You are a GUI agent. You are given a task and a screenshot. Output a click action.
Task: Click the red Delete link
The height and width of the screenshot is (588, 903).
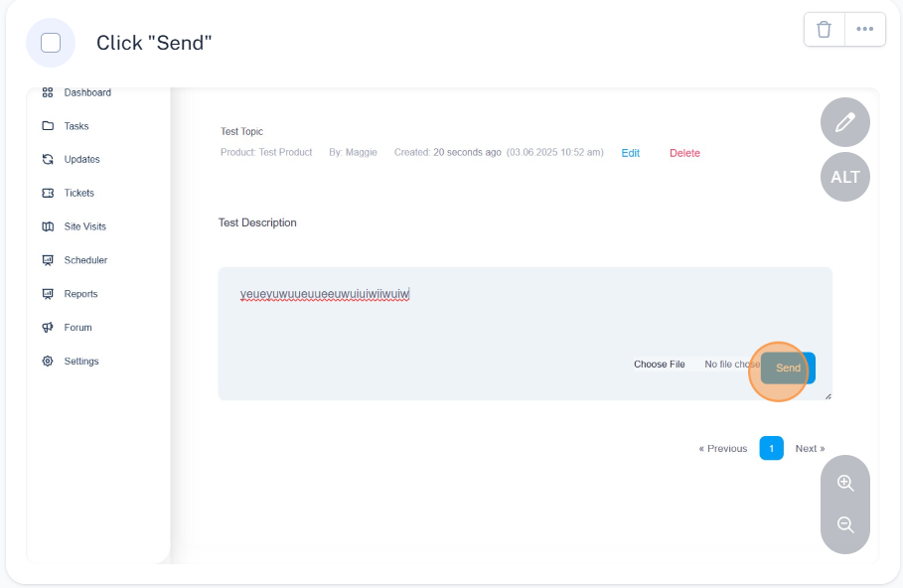[x=684, y=153]
